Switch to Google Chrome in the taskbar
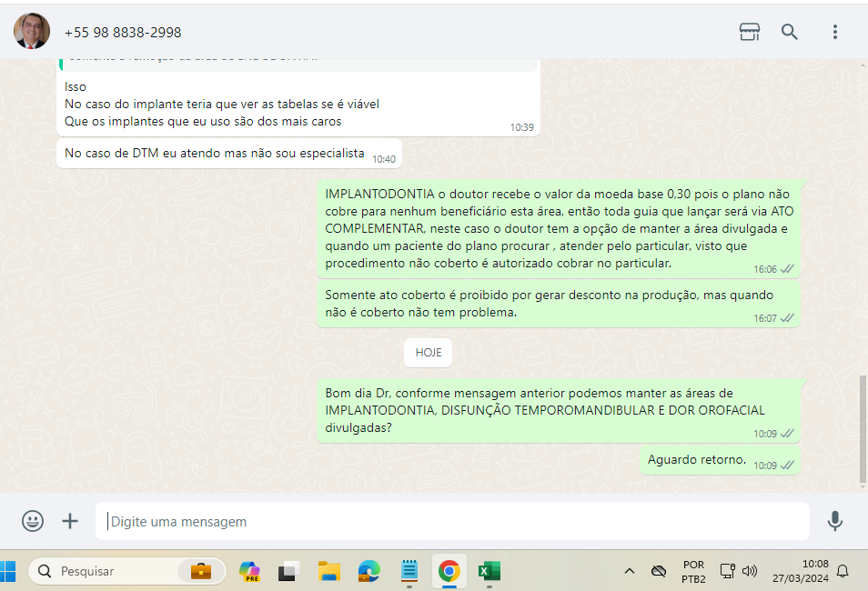The image size is (868, 591). pos(449,571)
